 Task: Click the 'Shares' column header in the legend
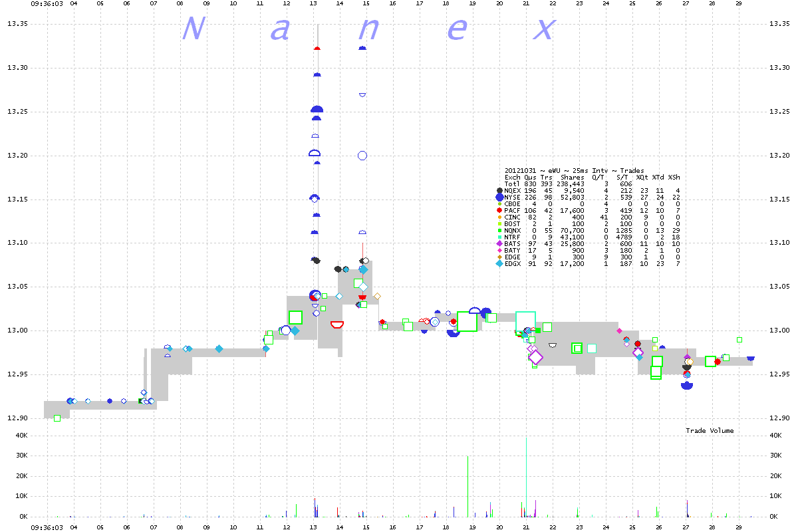(x=573, y=178)
